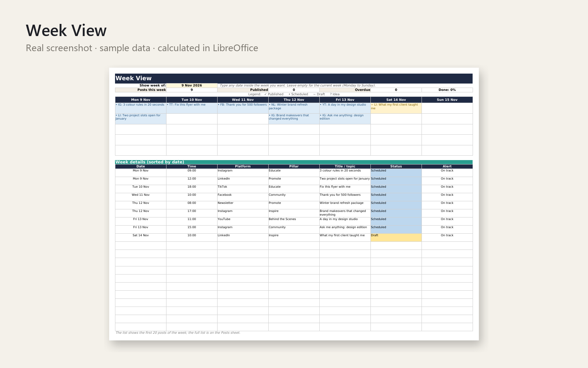
Task: Click 'YT: A day in my design studio' entry
Action: coord(345,108)
